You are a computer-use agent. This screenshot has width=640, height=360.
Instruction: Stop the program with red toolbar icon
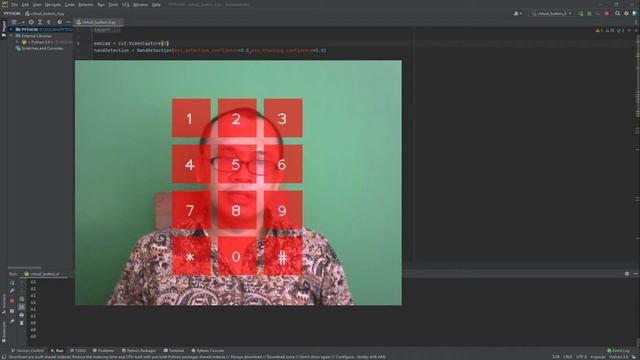[x=607, y=13]
